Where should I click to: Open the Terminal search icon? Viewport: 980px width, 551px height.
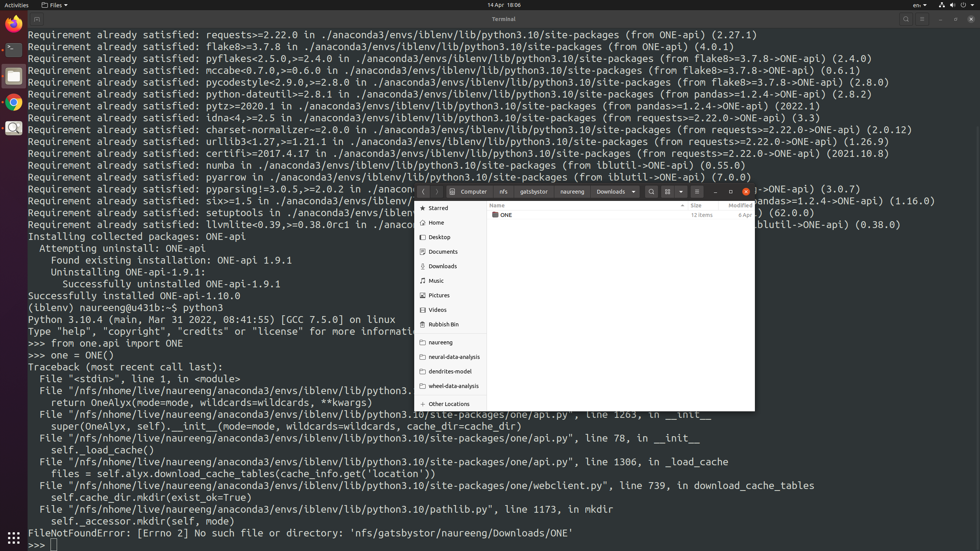tap(906, 19)
